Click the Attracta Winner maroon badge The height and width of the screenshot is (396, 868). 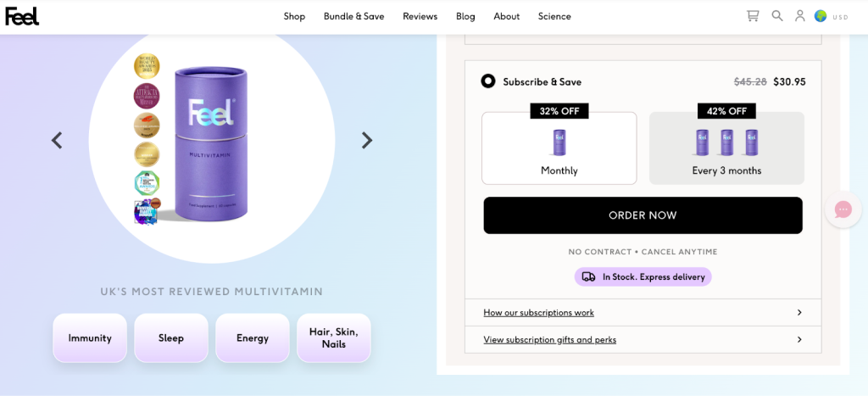coord(147,96)
